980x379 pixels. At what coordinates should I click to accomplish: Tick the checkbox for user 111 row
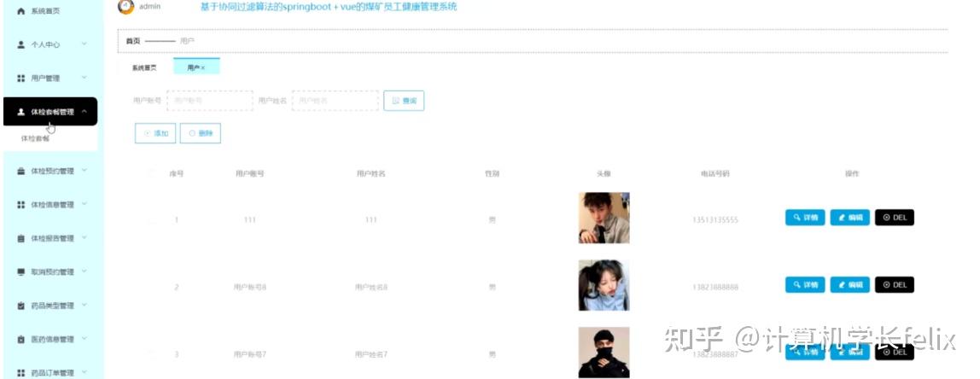150,219
